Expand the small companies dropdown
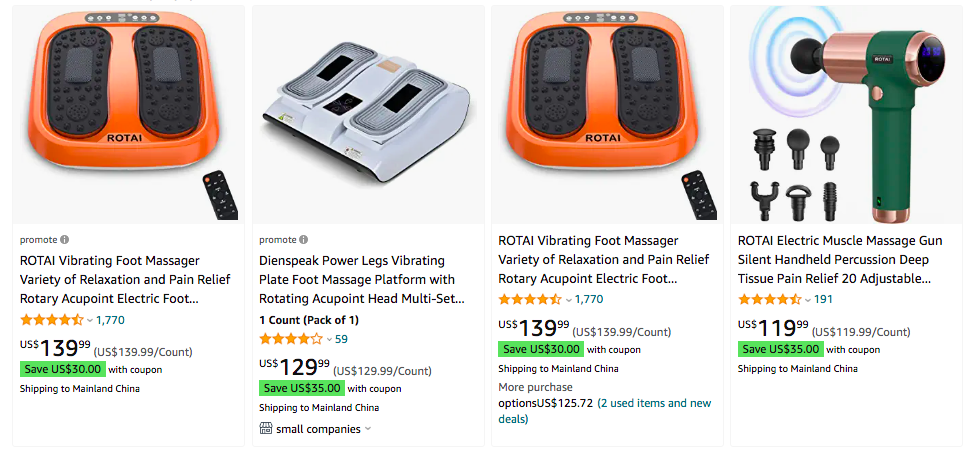This screenshot has height=453, width=973. 368,429
